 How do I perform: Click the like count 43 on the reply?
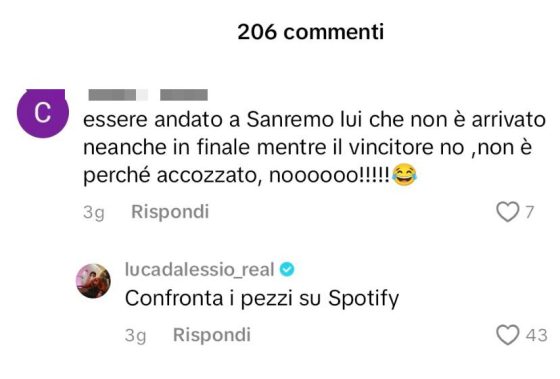coord(536,335)
